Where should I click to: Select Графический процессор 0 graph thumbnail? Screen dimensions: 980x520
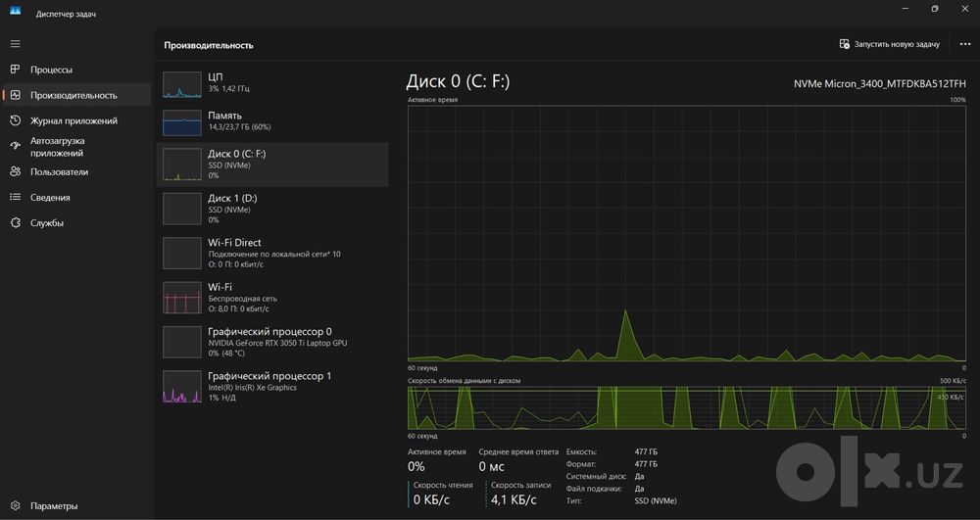tap(182, 342)
